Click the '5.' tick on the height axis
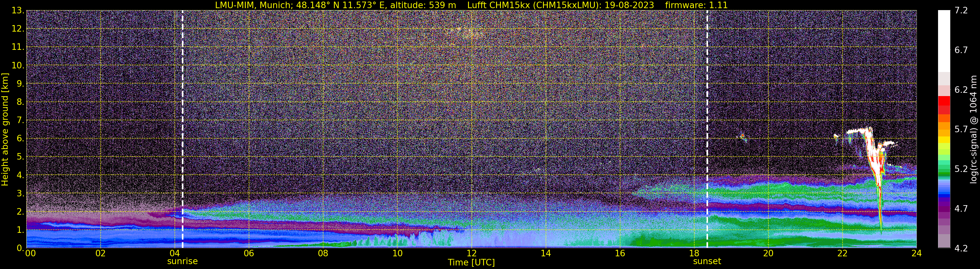 pyautogui.click(x=20, y=157)
